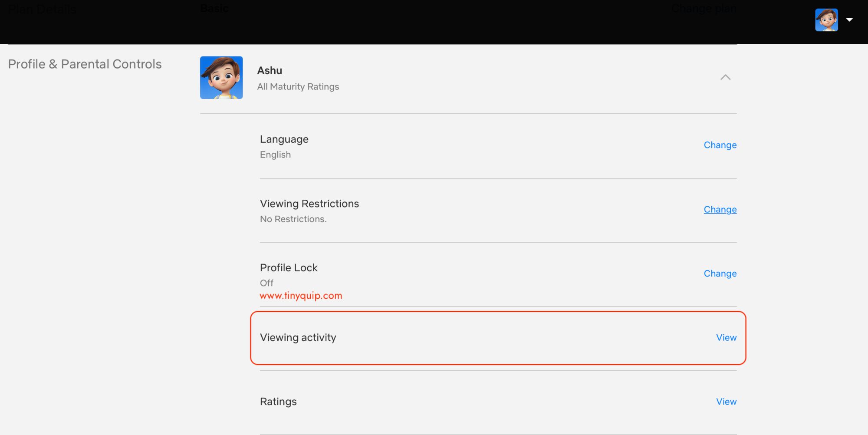The image size is (868, 435).
Task: Click the All Maturity Ratings label
Action: pyautogui.click(x=298, y=86)
